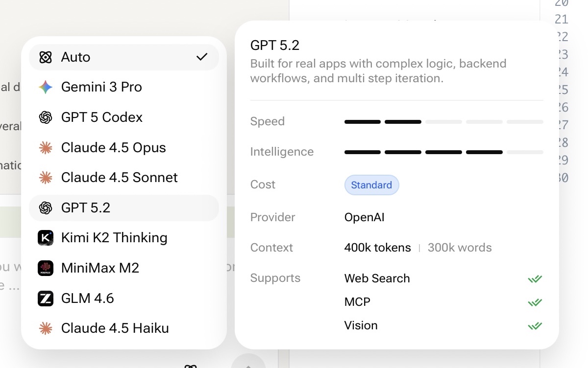Image resolution: width=588 pixels, height=368 pixels.
Task: Click the Claude 4.5 Sonnet starburst icon
Action: (x=46, y=178)
